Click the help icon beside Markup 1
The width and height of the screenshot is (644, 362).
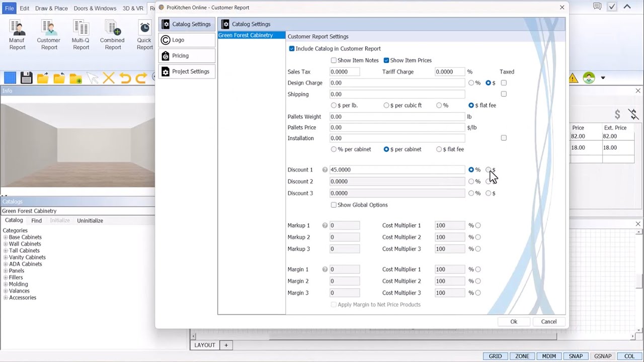pyautogui.click(x=325, y=226)
